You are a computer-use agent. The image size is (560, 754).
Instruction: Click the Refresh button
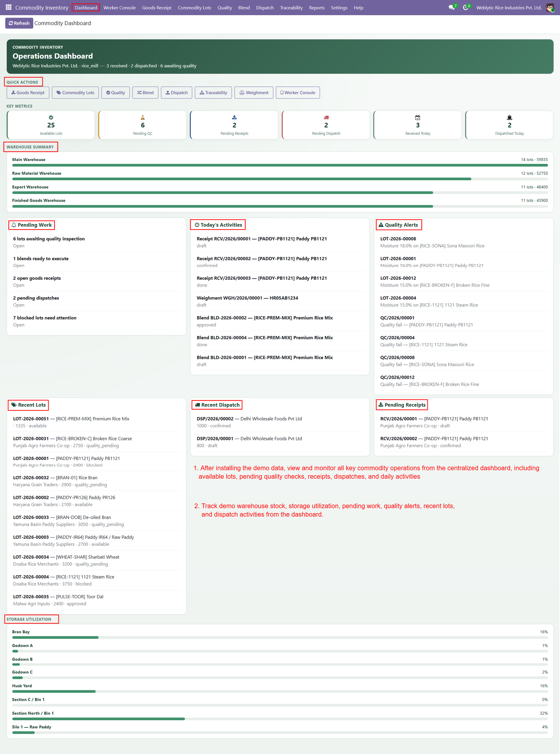(19, 23)
